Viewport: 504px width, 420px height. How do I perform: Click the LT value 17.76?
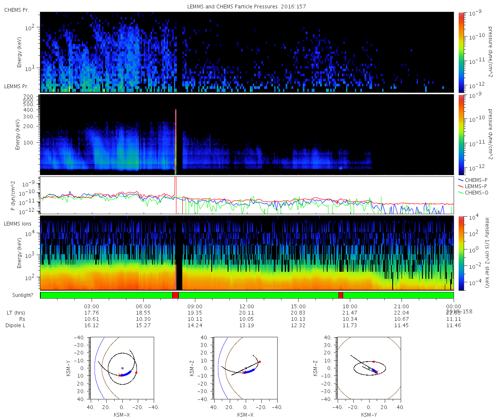(x=92, y=313)
